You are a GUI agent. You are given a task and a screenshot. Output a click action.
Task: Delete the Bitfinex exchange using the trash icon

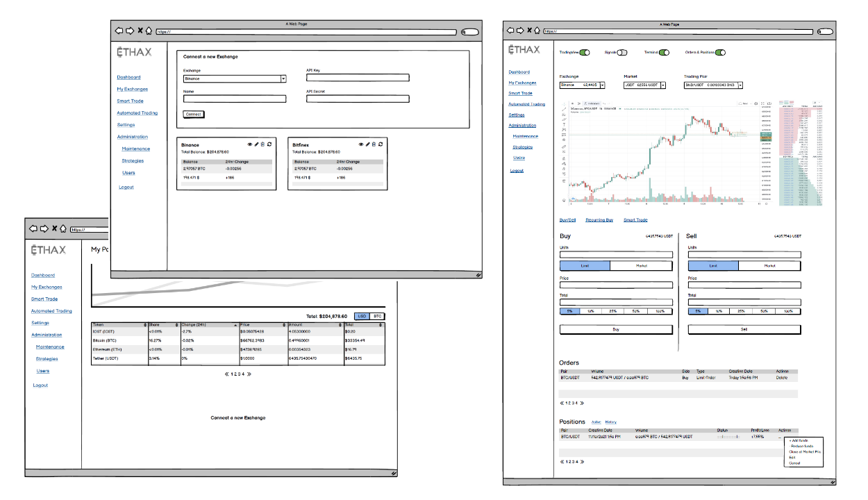click(x=374, y=144)
